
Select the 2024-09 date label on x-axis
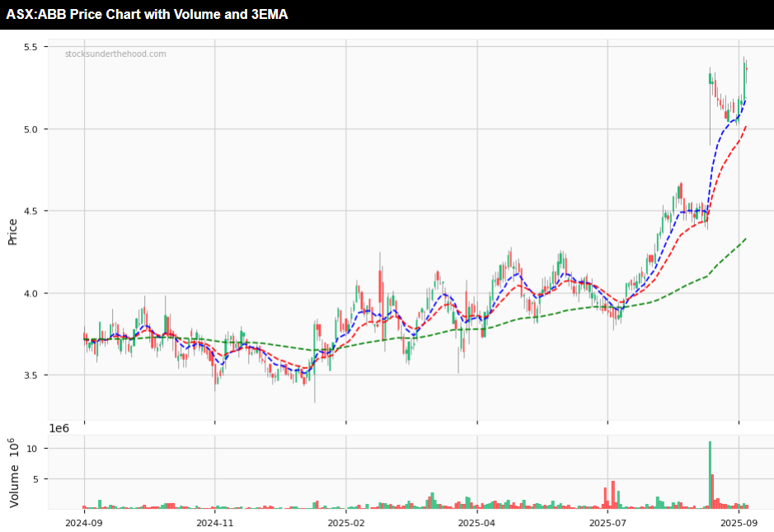(x=84, y=522)
